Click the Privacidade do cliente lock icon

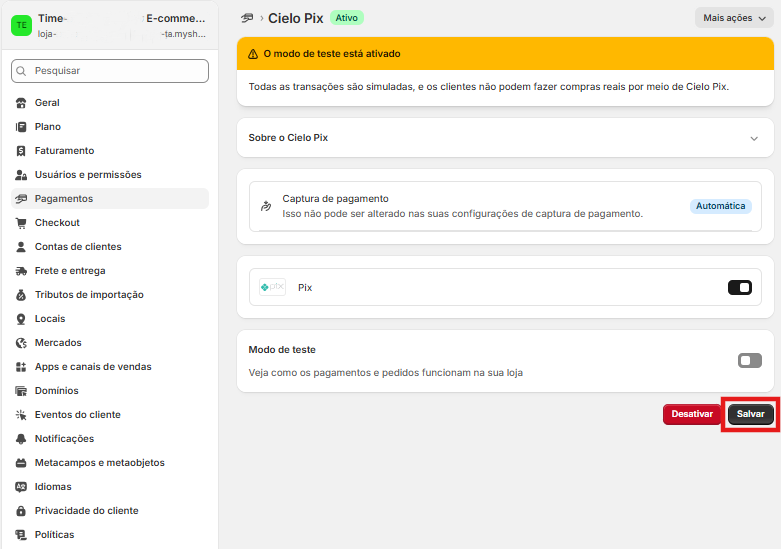pos(21,511)
